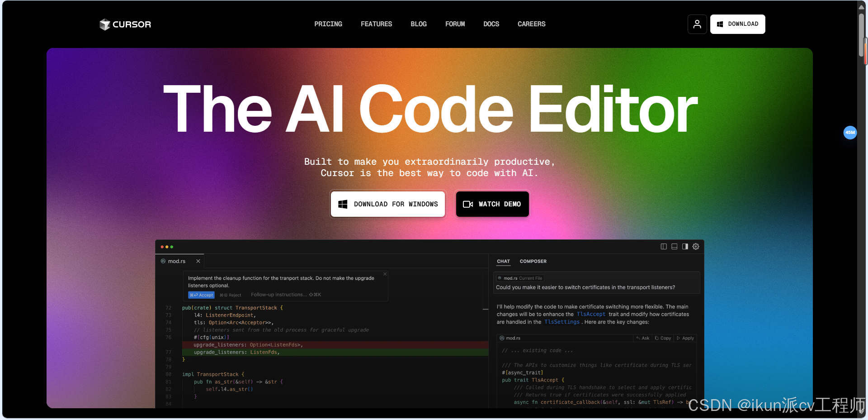Click the TlsSettings code reference
This screenshot has width=868, height=420.
[562, 322]
